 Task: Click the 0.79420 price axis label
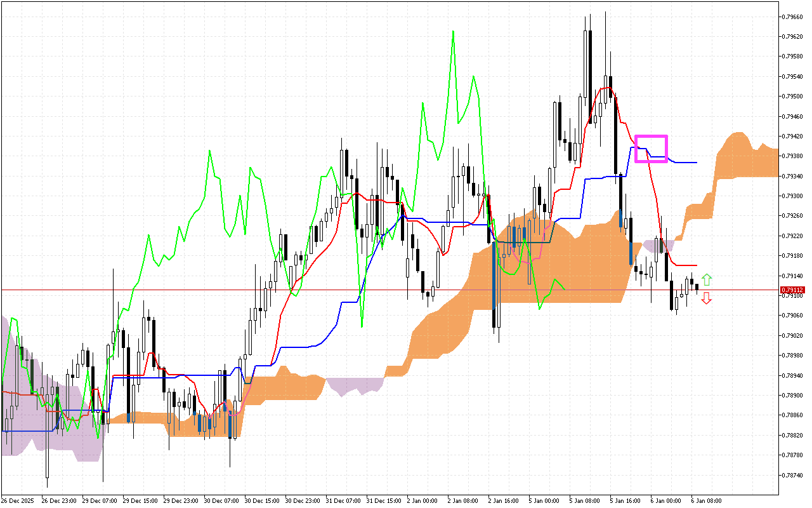coord(793,136)
